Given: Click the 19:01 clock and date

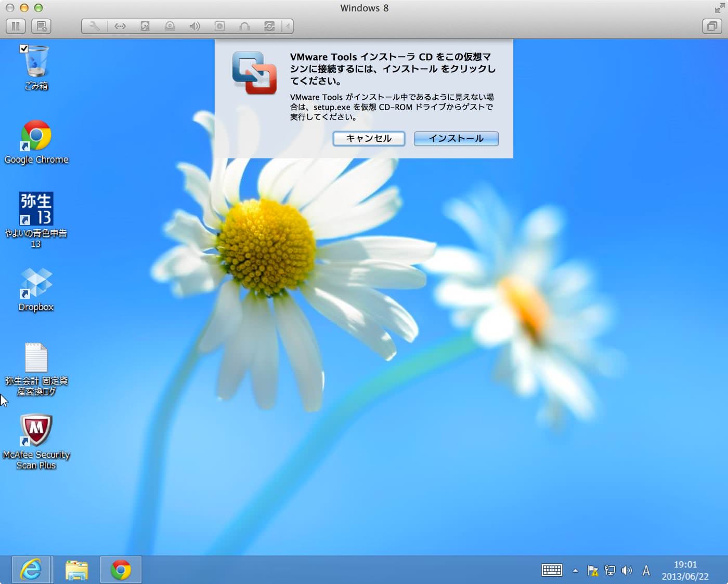Looking at the screenshot, I should [x=685, y=570].
